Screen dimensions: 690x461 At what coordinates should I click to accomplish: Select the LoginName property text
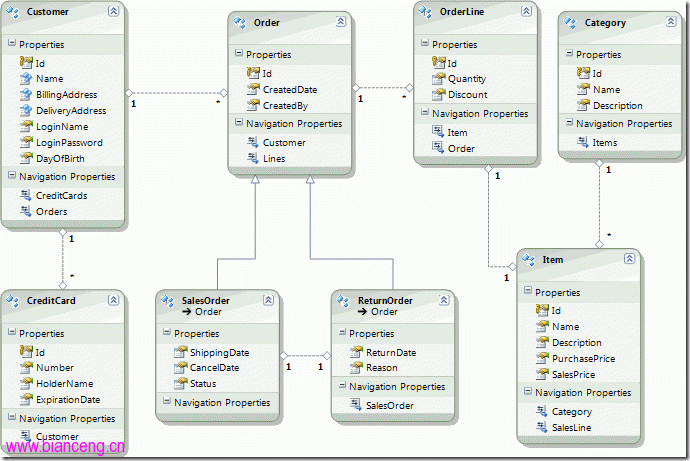(62, 127)
